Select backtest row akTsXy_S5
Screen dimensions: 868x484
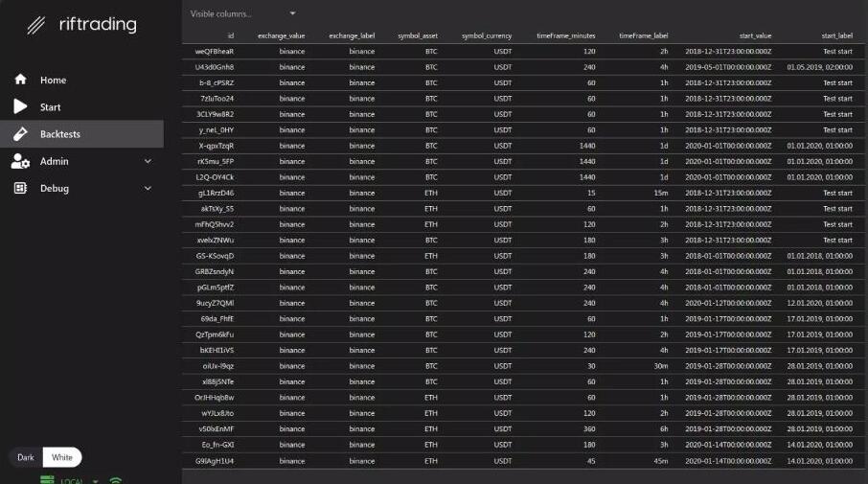point(523,209)
